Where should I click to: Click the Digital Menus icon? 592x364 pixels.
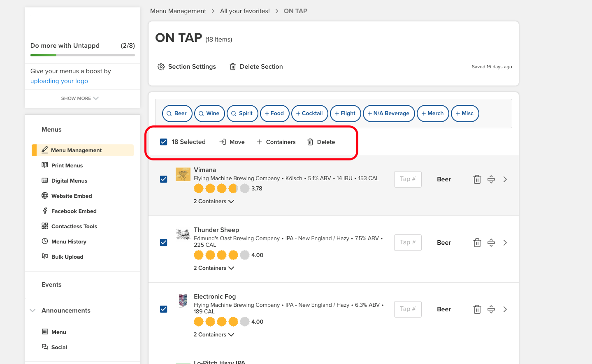pyautogui.click(x=45, y=181)
